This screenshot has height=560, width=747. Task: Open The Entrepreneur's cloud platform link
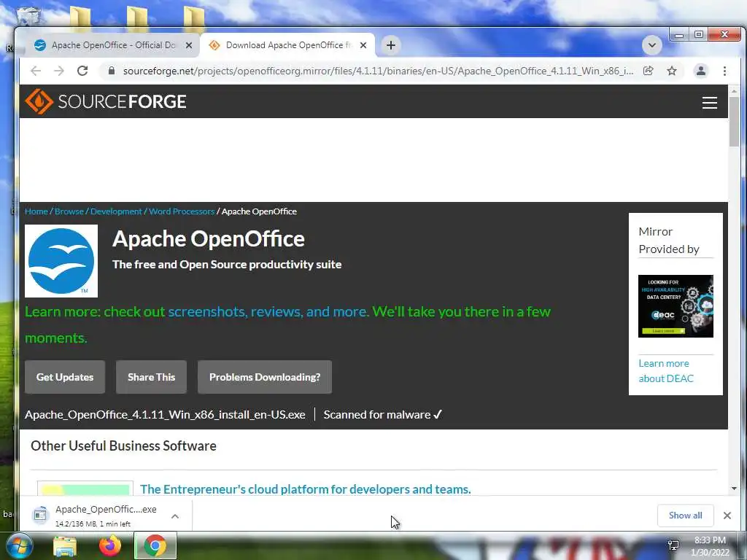point(306,489)
